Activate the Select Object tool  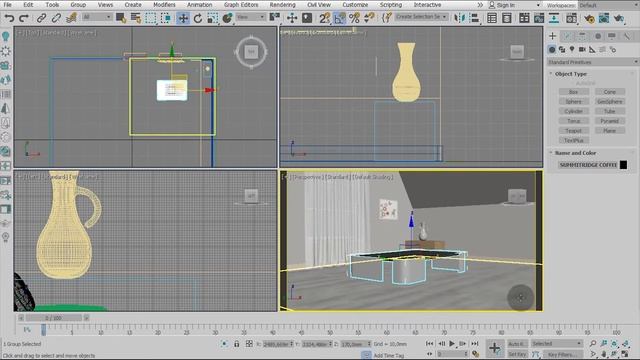click(x=120, y=18)
